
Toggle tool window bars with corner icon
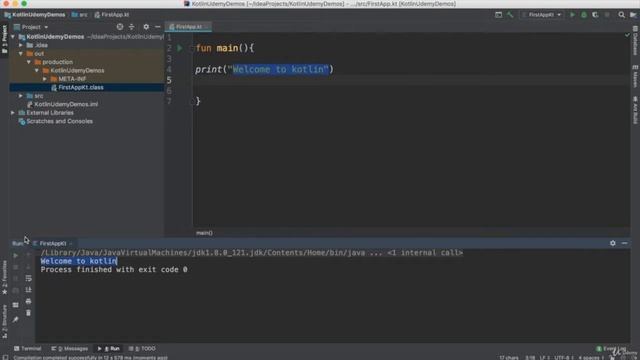pos(5,357)
